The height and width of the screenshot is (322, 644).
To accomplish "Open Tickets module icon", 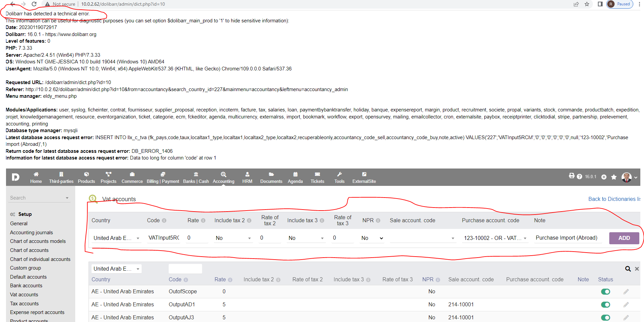I will (x=317, y=174).
